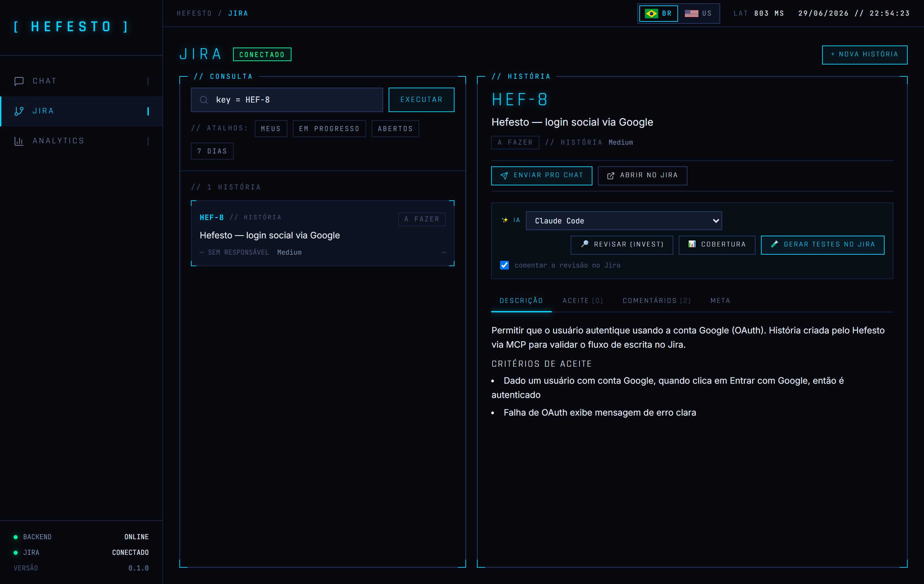924x584 pixels.
Task: Click the latency value 803 MS
Action: pos(769,14)
